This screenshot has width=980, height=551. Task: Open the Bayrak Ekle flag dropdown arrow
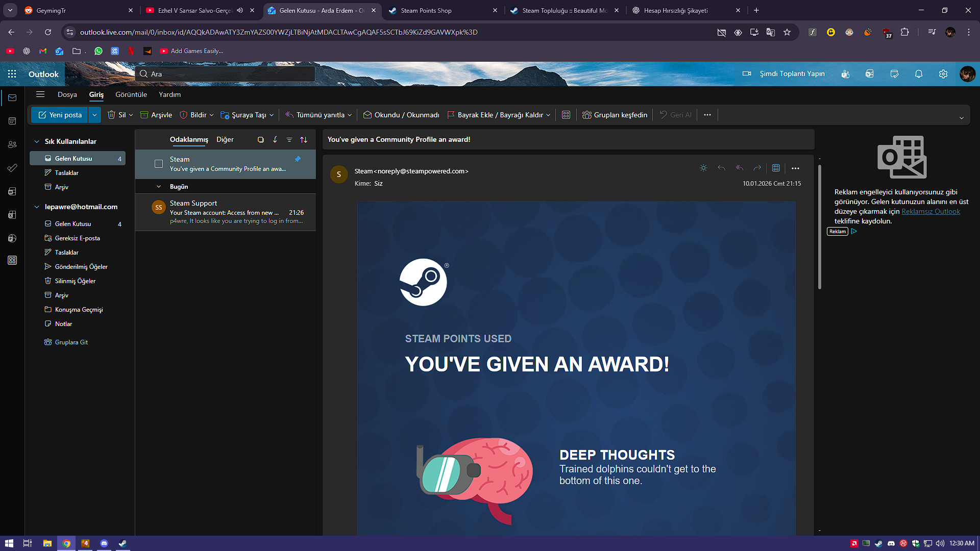point(548,115)
